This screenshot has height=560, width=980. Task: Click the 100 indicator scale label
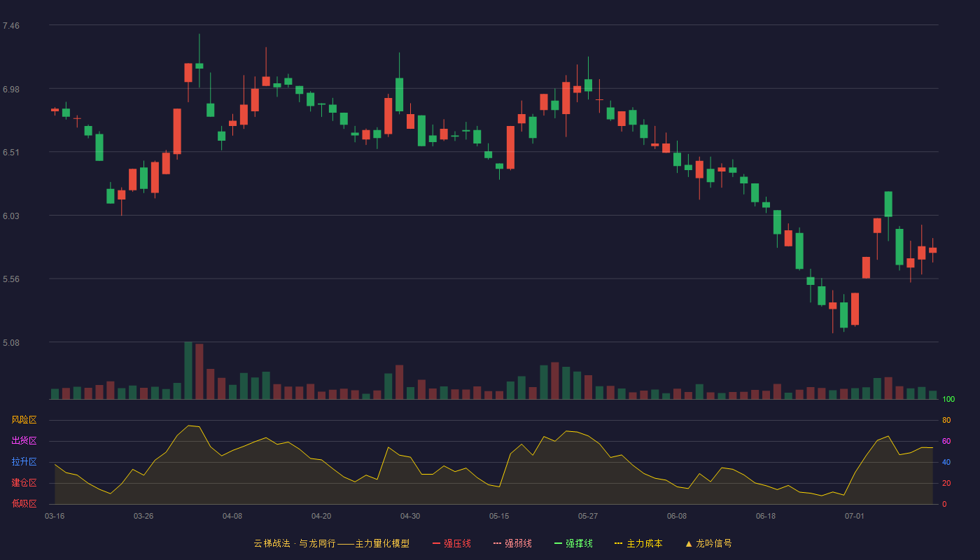(948, 399)
